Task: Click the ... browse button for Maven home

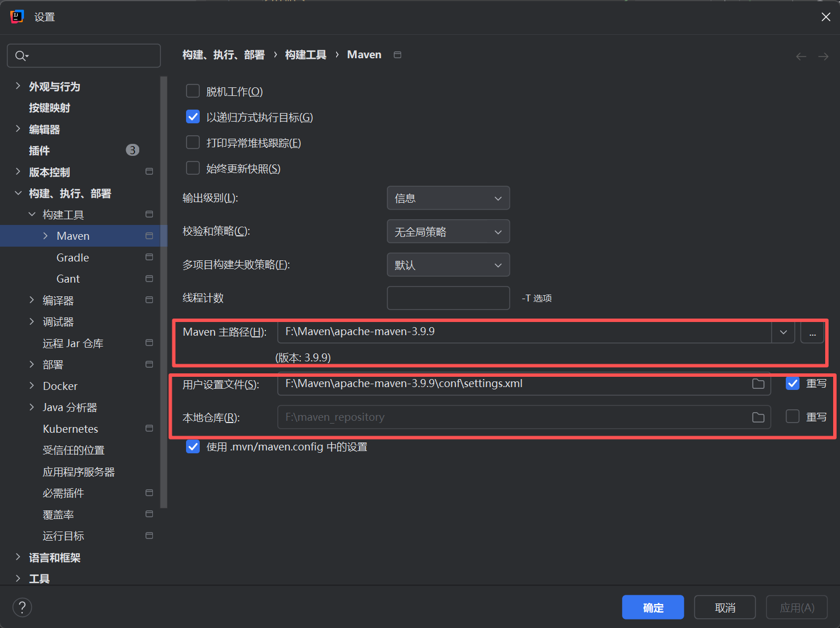Action: [x=813, y=332]
